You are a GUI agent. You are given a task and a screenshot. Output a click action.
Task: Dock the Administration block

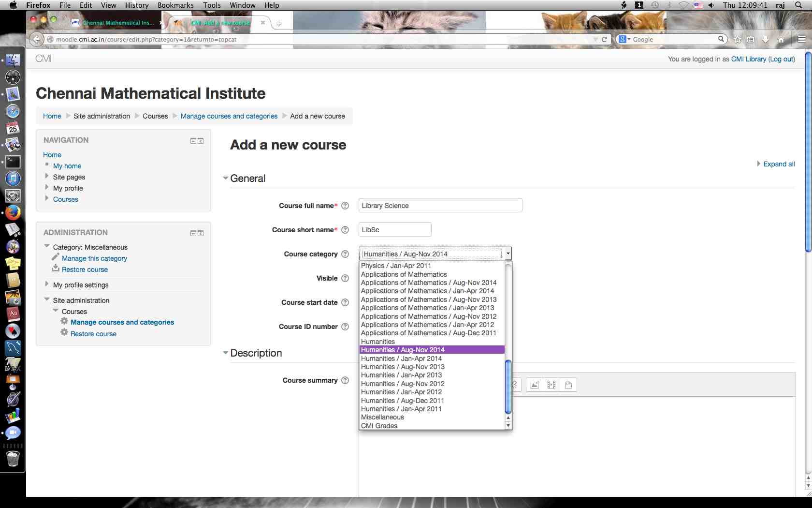(201, 233)
